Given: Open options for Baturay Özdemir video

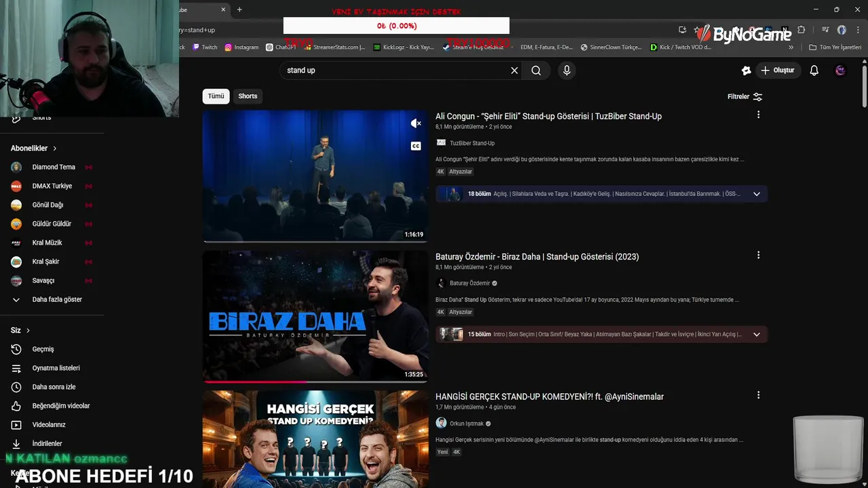Looking at the screenshot, I should click(x=758, y=256).
